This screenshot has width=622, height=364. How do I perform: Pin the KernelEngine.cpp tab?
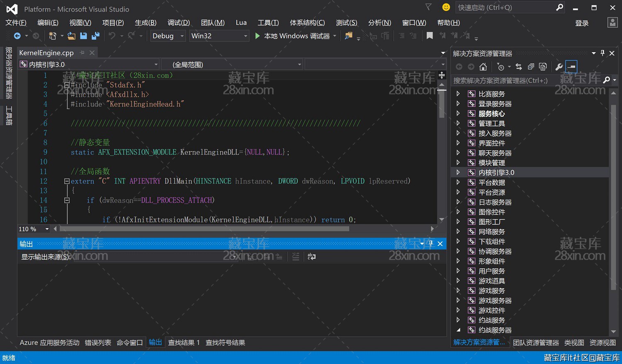click(82, 53)
